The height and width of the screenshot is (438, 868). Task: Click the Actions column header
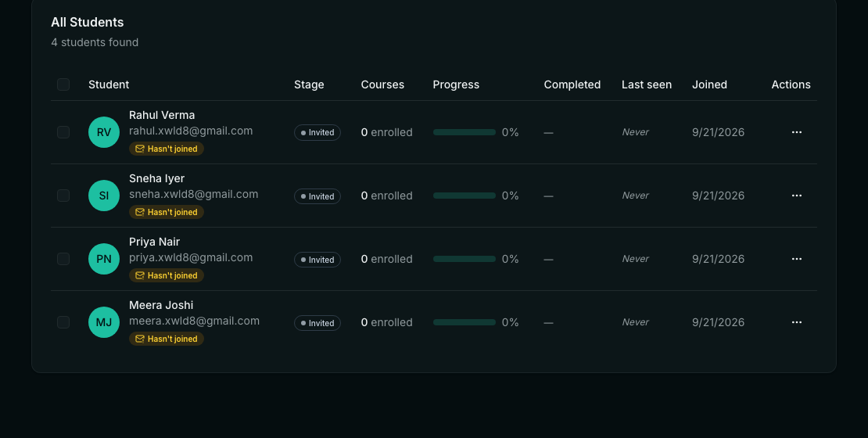(791, 84)
